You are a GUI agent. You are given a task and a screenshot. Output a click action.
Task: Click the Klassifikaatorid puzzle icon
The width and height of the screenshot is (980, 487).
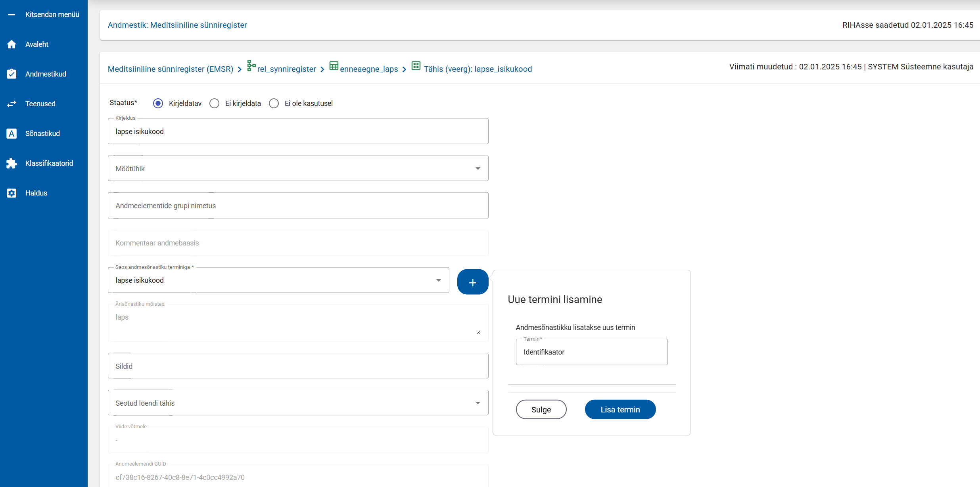[12, 163]
